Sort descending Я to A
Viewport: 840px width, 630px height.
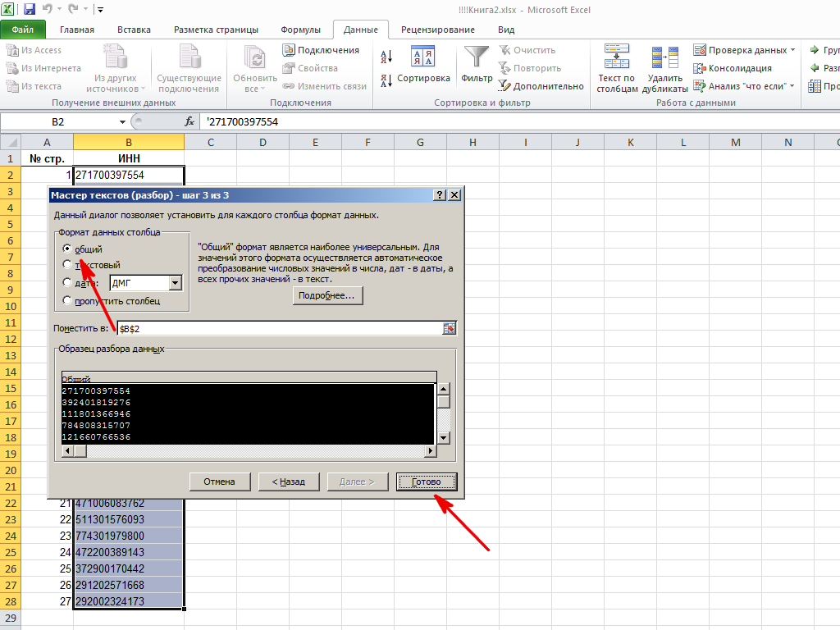[386, 81]
